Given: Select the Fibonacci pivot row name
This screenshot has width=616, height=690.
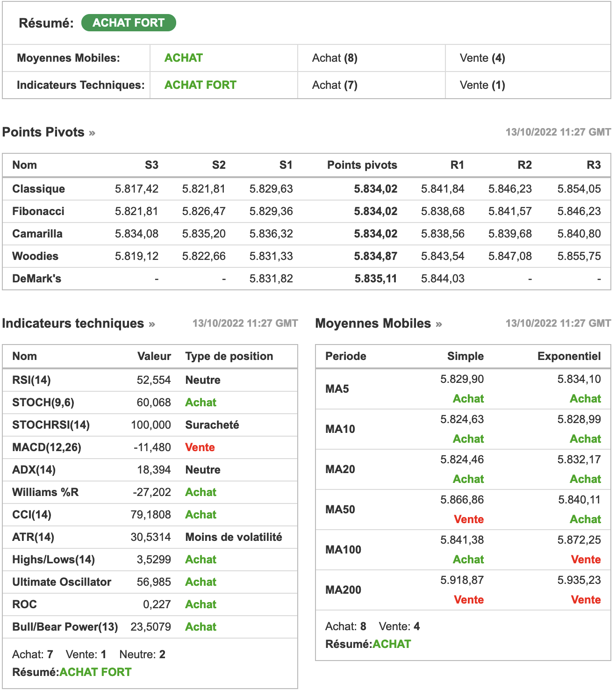Looking at the screenshot, I should [38, 211].
